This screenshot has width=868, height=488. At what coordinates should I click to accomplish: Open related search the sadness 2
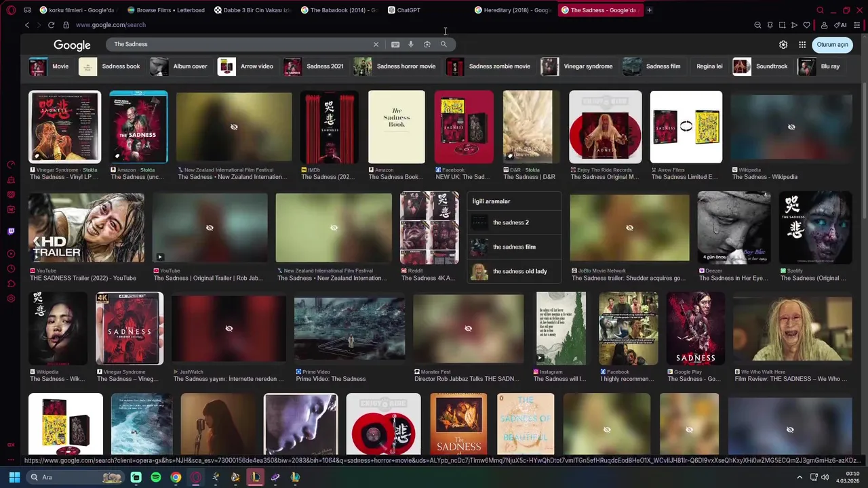(515, 222)
